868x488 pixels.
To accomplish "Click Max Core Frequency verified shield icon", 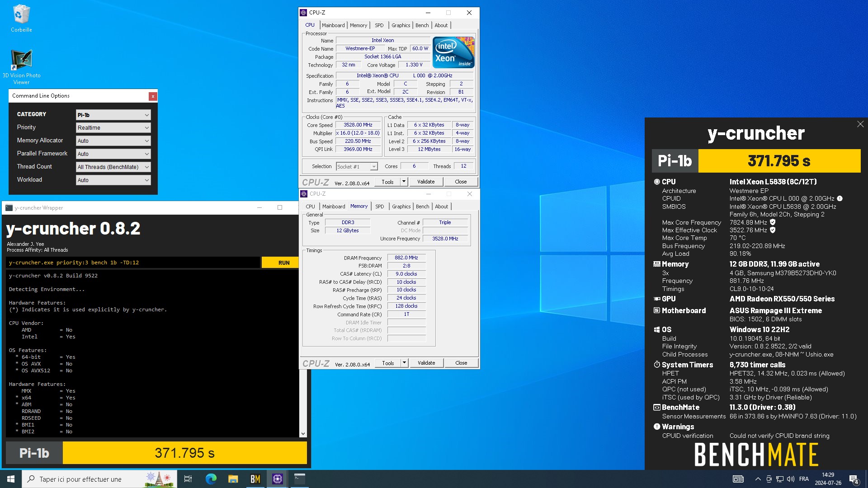I will 773,222.
